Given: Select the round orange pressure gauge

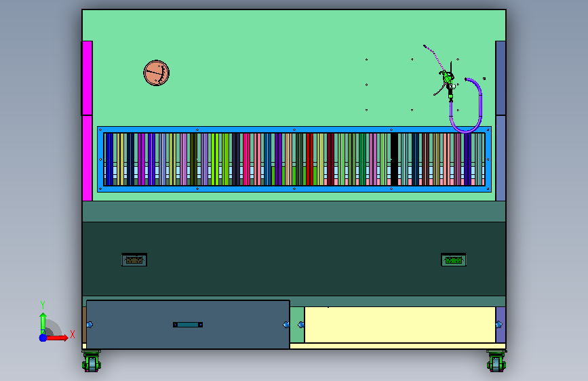Looking at the screenshot, I should coord(157,73).
